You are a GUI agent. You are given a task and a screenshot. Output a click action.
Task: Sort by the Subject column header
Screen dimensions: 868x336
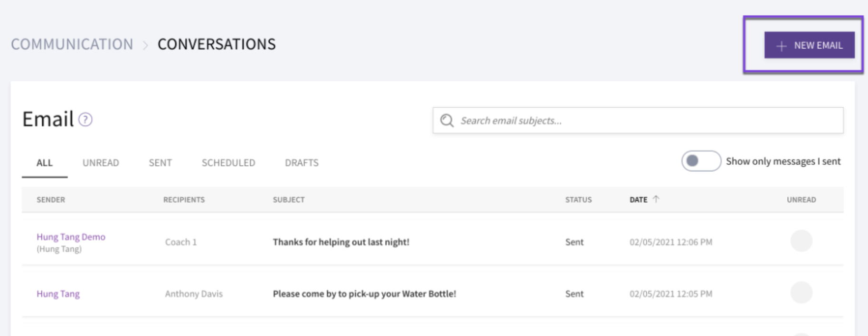pos(289,200)
